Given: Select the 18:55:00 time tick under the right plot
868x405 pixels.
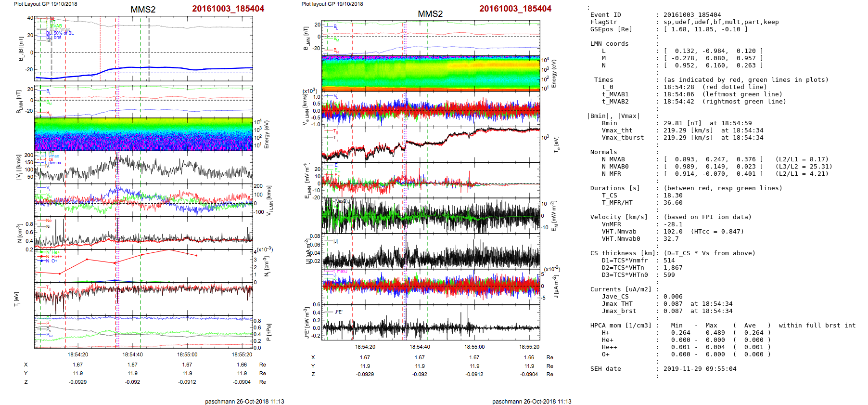Looking at the screenshot, I should (x=474, y=347).
